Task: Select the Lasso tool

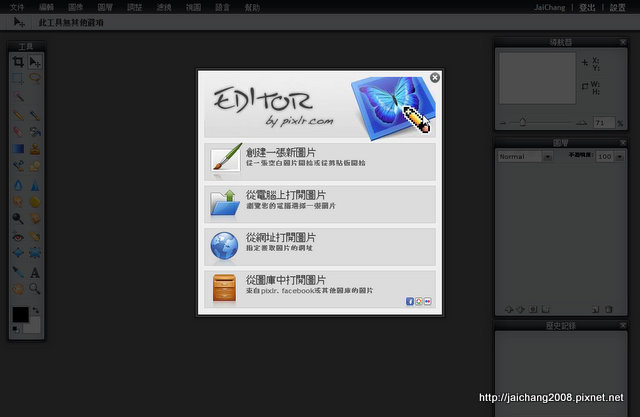Action: (x=35, y=78)
